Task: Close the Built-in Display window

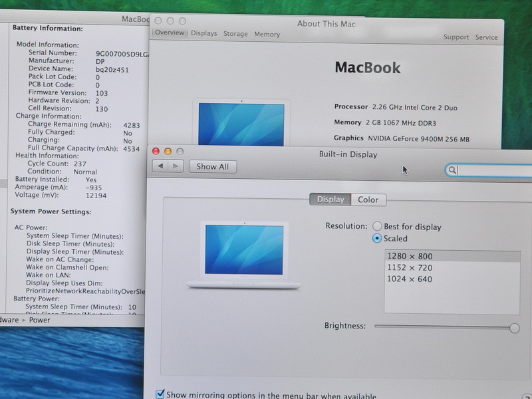Action: coord(156,152)
